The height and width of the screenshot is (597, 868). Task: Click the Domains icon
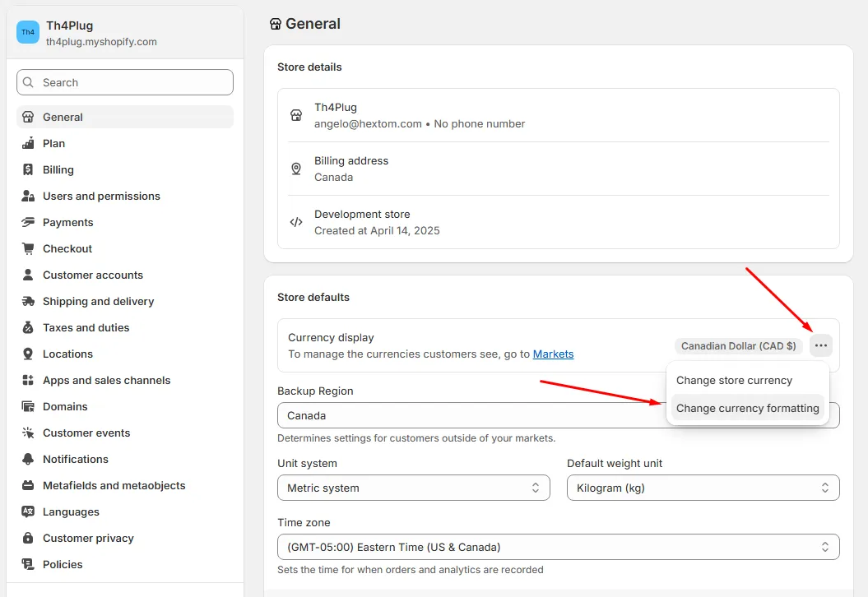click(28, 406)
